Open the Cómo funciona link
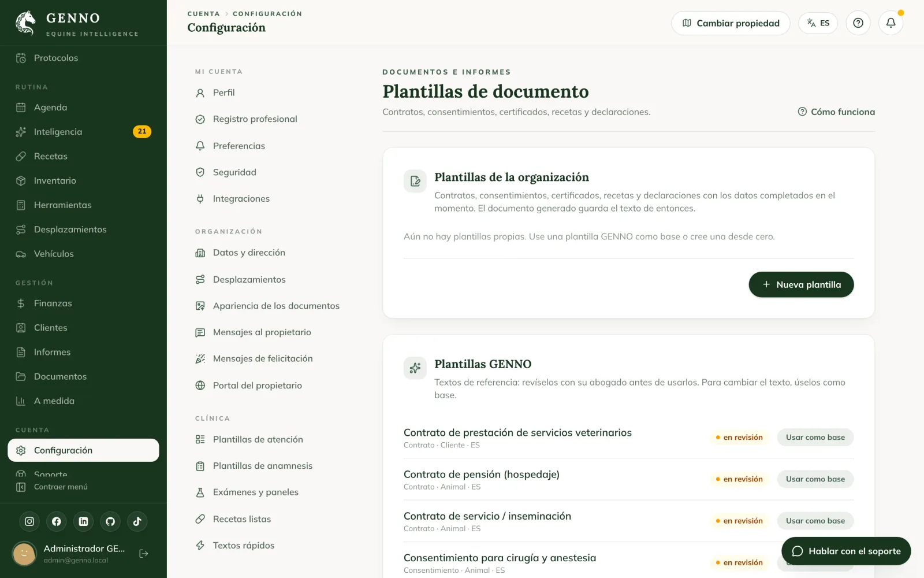 pyautogui.click(x=836, y=112)
